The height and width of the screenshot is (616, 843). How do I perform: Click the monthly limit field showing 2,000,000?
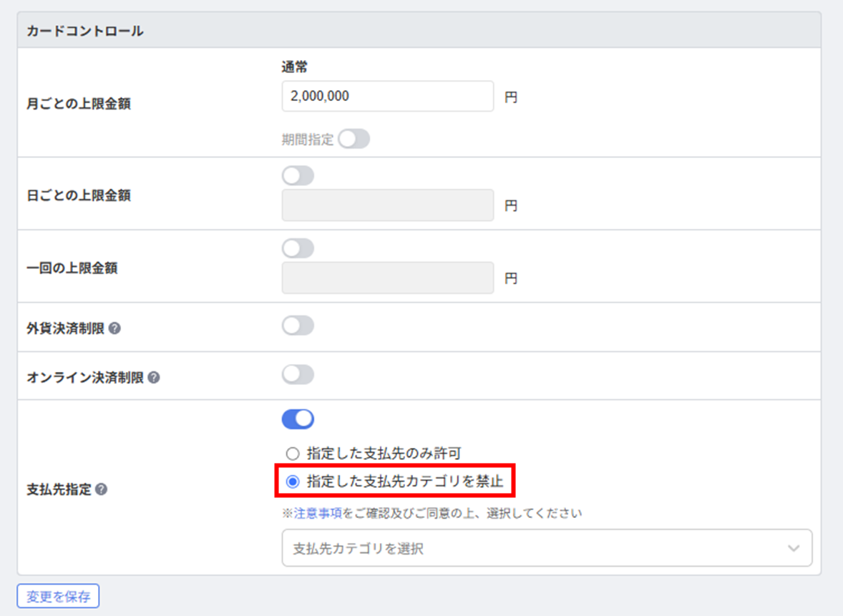[388, 96]
